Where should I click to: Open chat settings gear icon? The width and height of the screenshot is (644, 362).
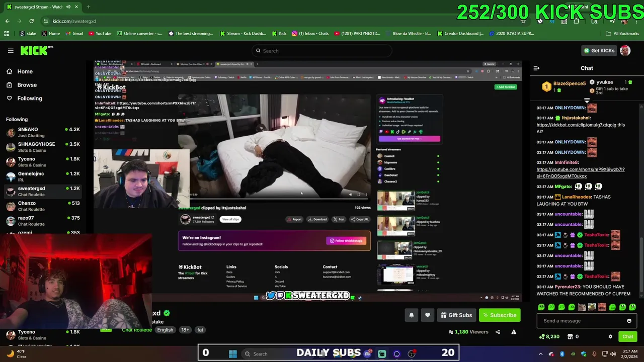610,336
